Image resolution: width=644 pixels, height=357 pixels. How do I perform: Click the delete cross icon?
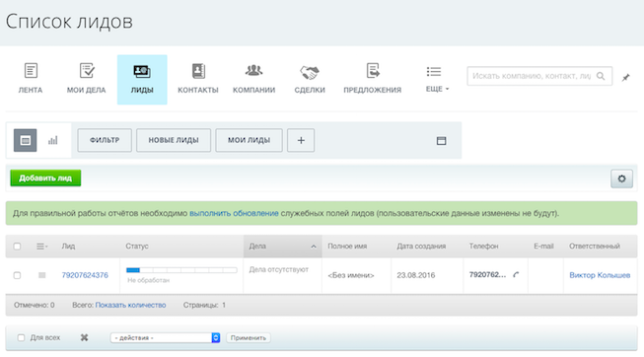pyautogui.click(x=84, y=337)
